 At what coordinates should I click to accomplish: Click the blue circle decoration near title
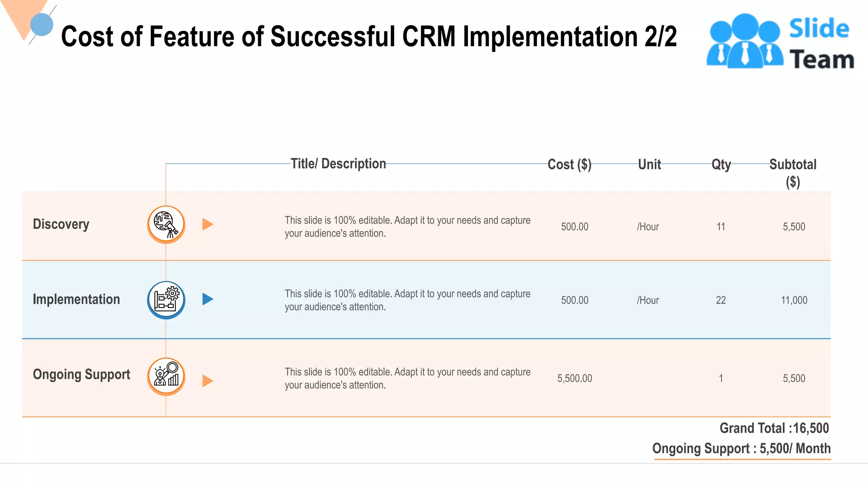[x=42, y=25]
